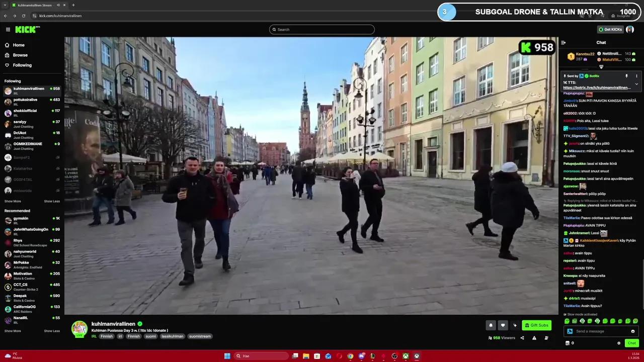Open shokkiofficial channel
This screenshot has width=644, height=362.
coord(32,113)
